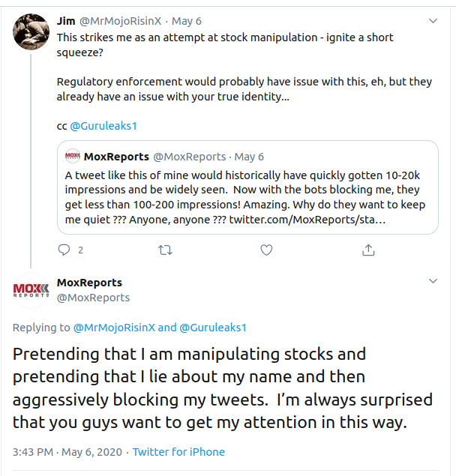This screenshot has height=476, width=456.
Task: Expand options chevron on MoxReports reply
Action: coord(433,281)
